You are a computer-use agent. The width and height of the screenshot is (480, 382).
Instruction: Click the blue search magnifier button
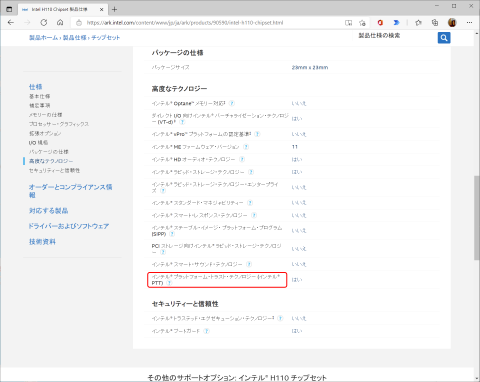(444, 38)
